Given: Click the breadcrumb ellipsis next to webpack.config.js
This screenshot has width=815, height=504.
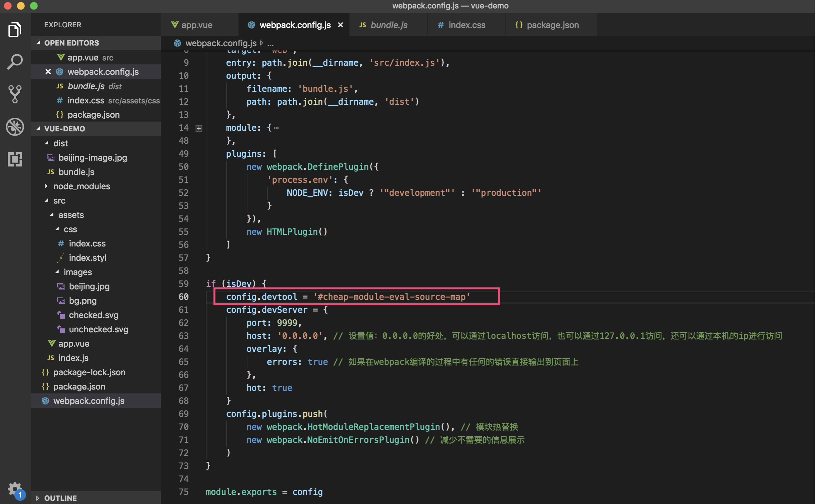Looking at the screenshot, I should coord(270,43).
